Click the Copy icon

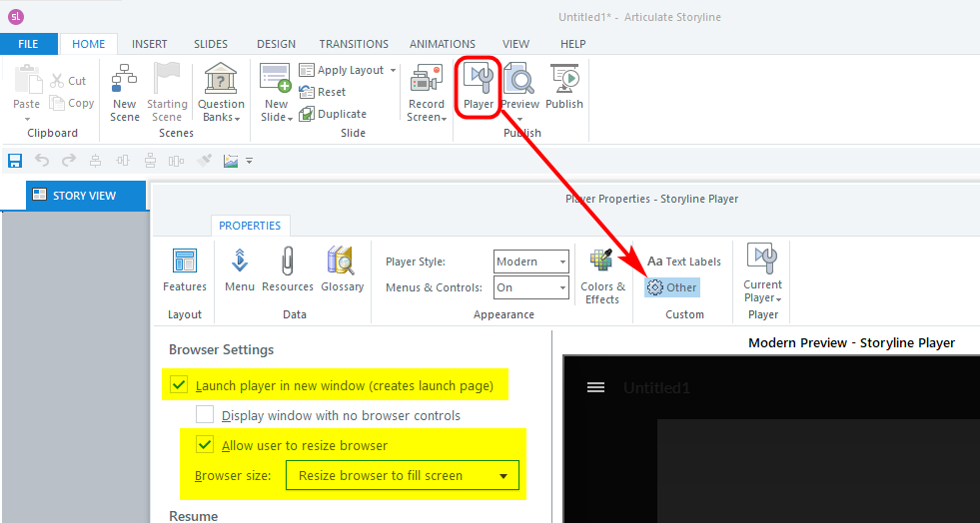pyautogui.click(x=57, y=103)
